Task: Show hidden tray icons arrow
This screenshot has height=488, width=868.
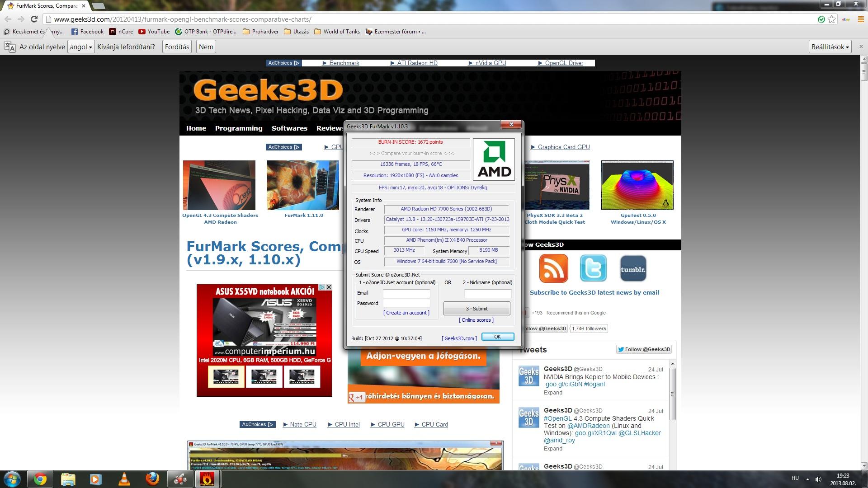Action: (807, 479)
